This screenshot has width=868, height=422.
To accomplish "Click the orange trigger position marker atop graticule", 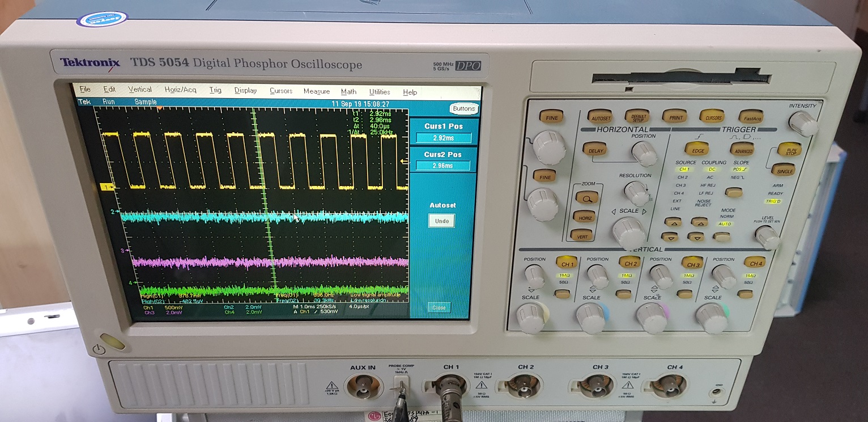I will [x=160, y=107].
